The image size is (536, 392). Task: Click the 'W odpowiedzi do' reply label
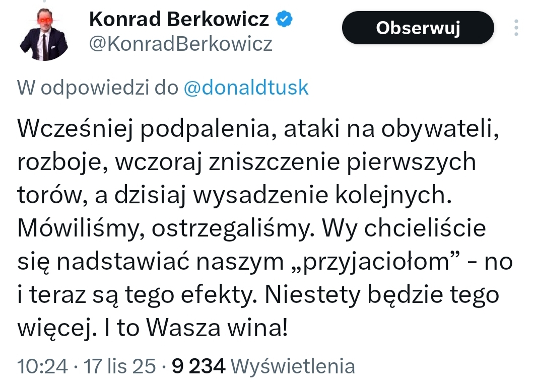98,88
